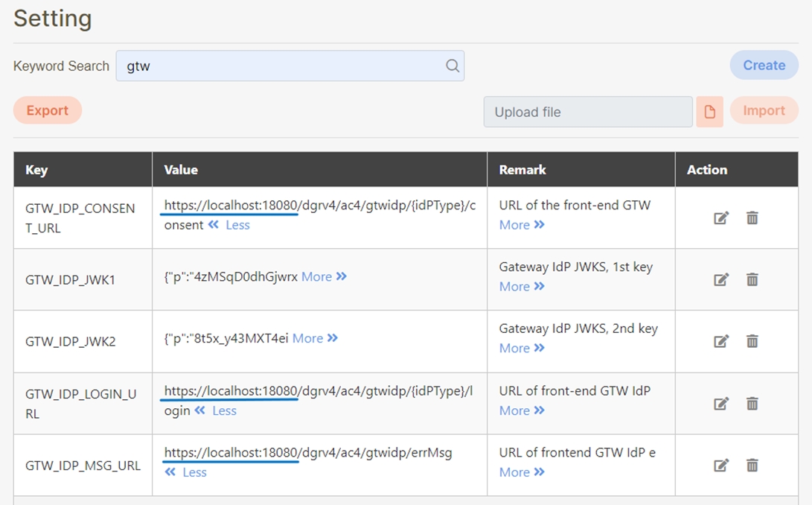The height and width of the screenshot is (505, 812).
Task: Expand the remark for GTW_IDP_CONSENT_URL
Action: 522,225
